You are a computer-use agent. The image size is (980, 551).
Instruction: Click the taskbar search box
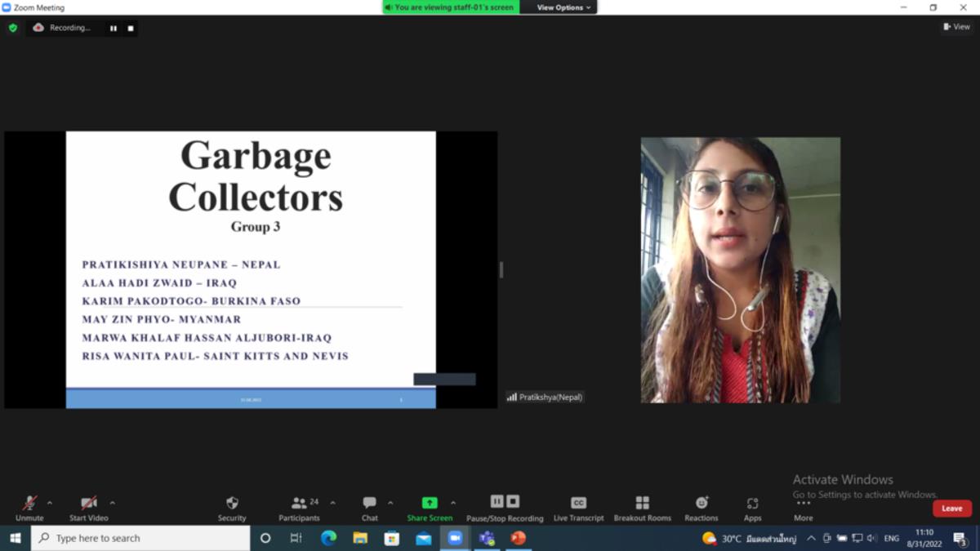(140, 538)
